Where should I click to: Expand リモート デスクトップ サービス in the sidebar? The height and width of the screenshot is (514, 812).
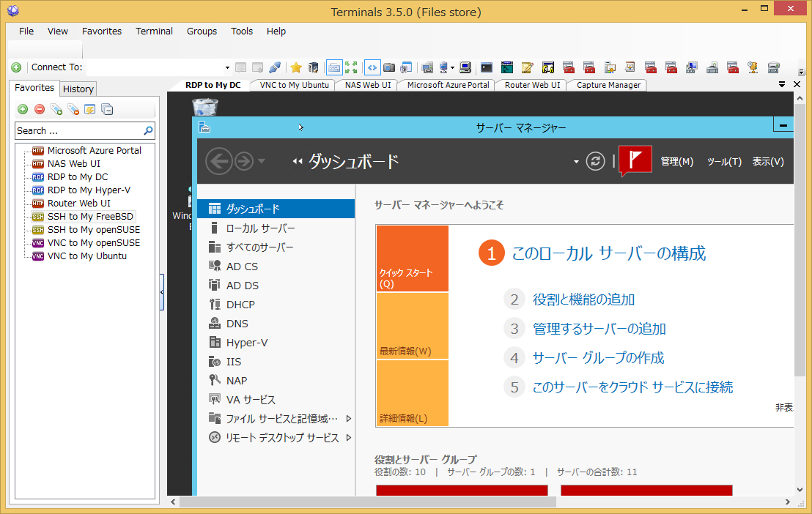(350, 437)
